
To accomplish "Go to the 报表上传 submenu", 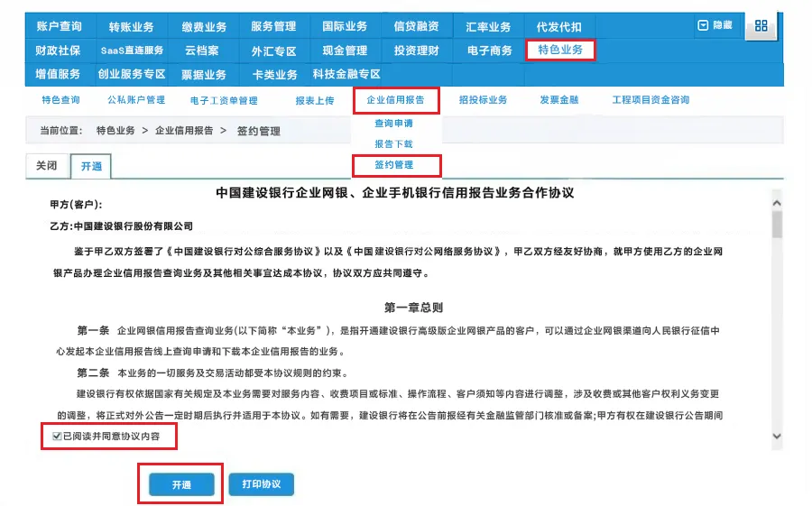I will (x=314, y=100).
